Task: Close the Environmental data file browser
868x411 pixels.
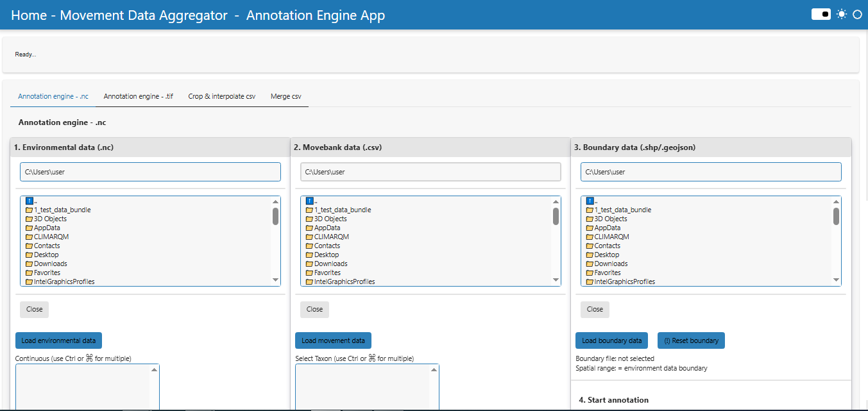Action: click(x=35, y=309)
